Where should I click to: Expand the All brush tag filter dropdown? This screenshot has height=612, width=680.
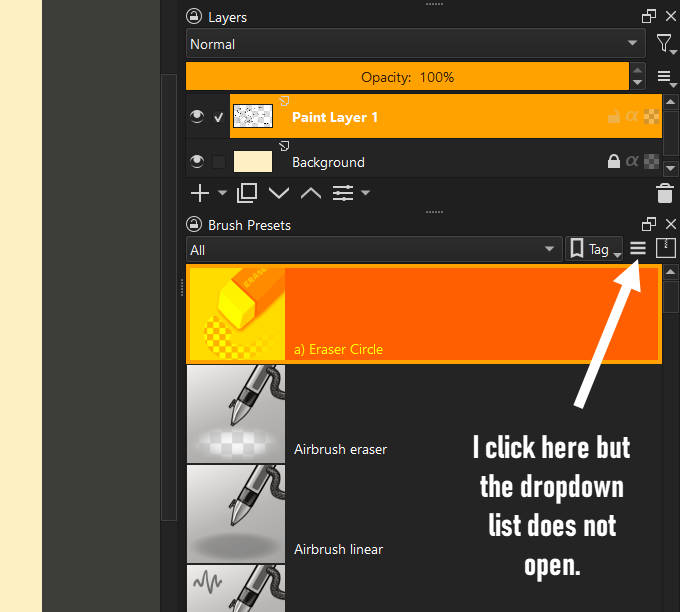coord(374,250)
